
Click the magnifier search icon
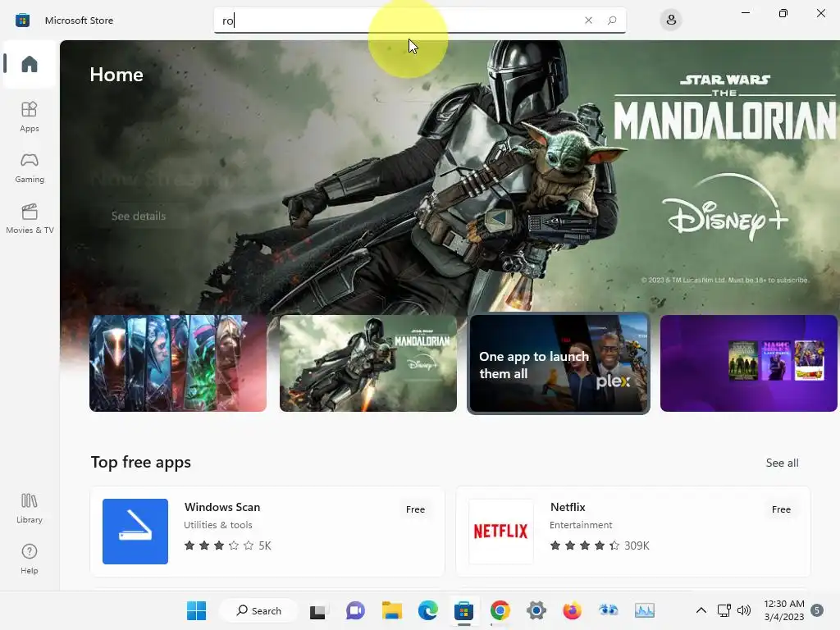612,21
